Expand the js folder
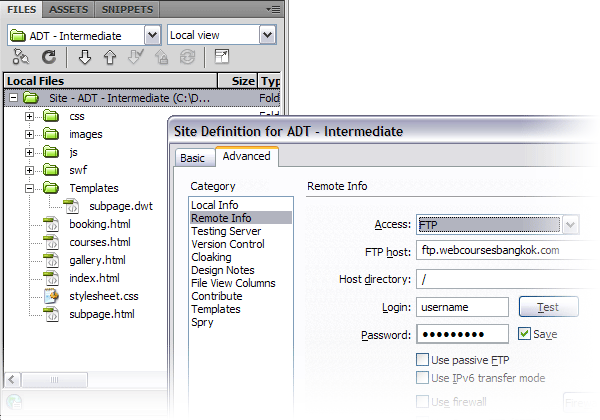The height and width of the screenshot is (420, 600). (x=29, y=152)
